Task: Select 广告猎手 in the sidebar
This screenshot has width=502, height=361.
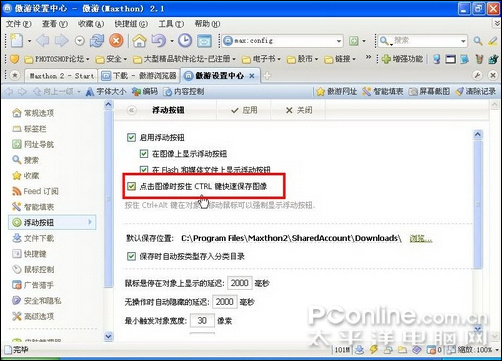Action: point(33,285)
